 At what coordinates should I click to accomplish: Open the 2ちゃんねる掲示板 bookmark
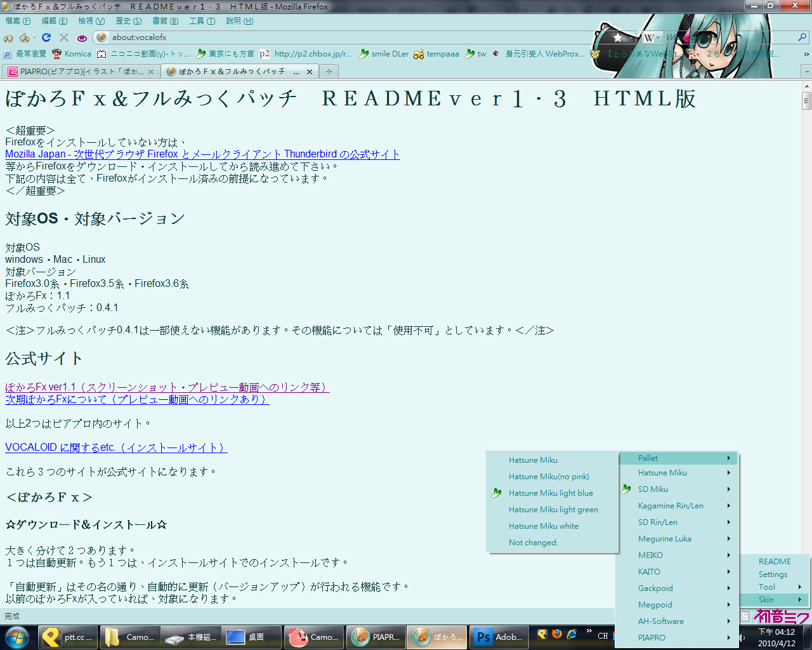click(x=736, y=54)
